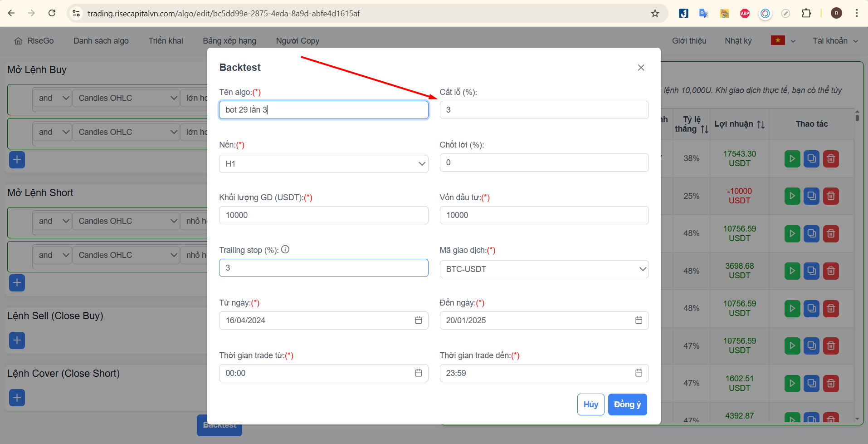Viewport: 868px width, 444px height.
Task: Open calendar icon in Đến ngày field
Action: coord(639,321)
